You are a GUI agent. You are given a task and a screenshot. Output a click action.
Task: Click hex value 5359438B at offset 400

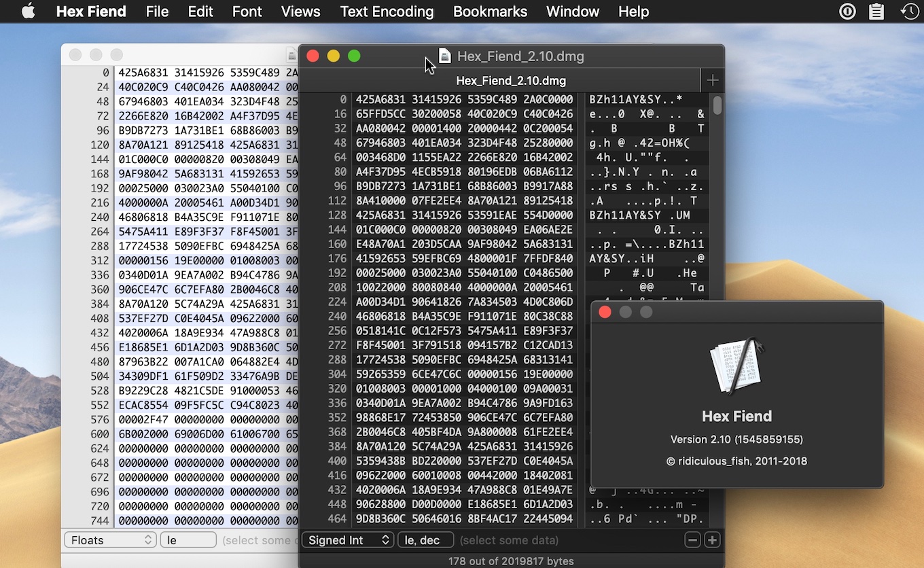(x=381, y=461)
